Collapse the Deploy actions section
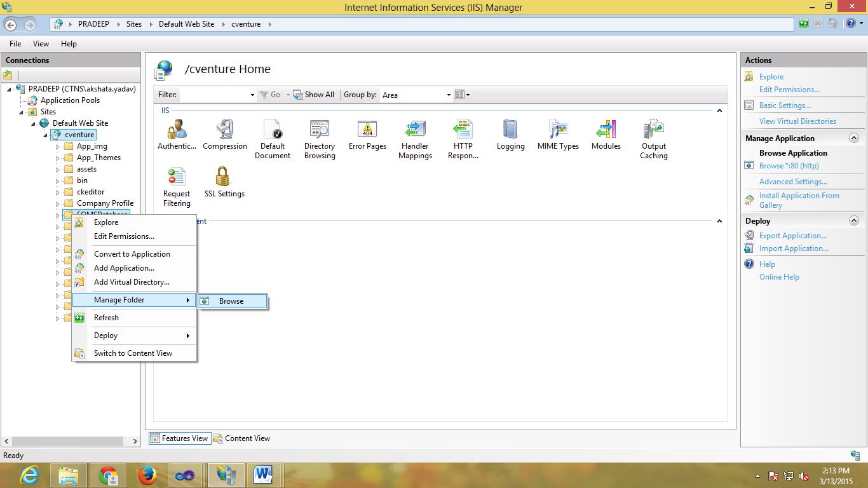The image size is (868, 488). tap(854, 220)
